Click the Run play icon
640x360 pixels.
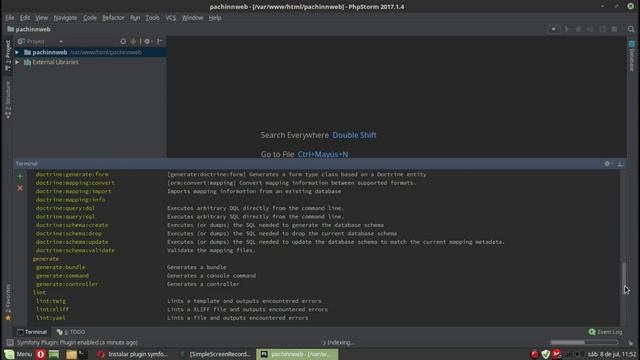567,29
